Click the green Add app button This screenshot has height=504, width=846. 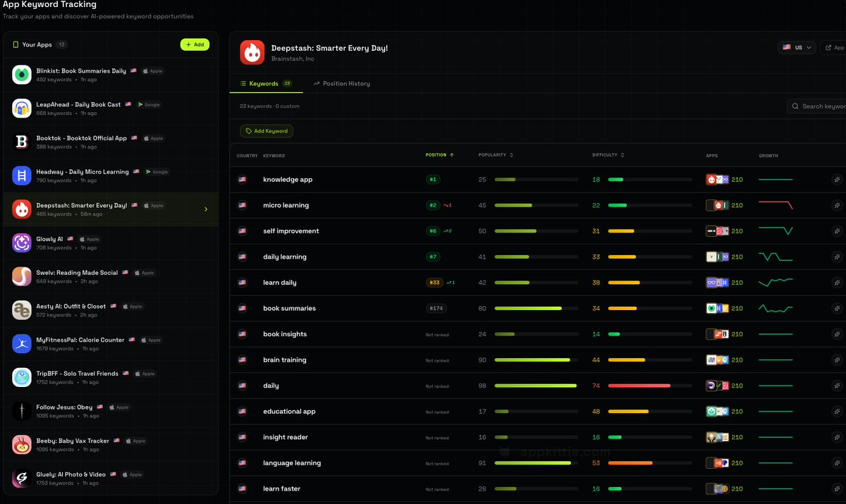point(195,44)
